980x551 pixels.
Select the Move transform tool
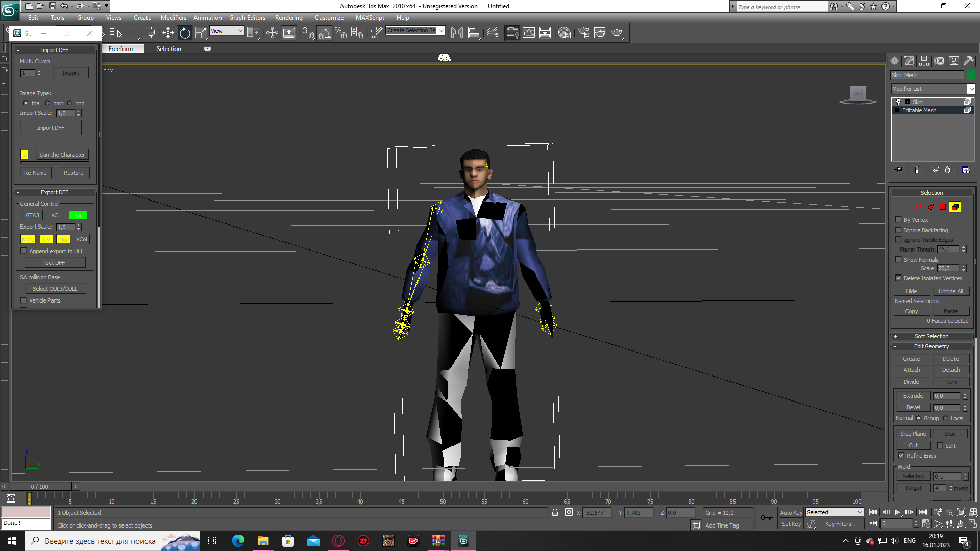[x=168, y=33]
